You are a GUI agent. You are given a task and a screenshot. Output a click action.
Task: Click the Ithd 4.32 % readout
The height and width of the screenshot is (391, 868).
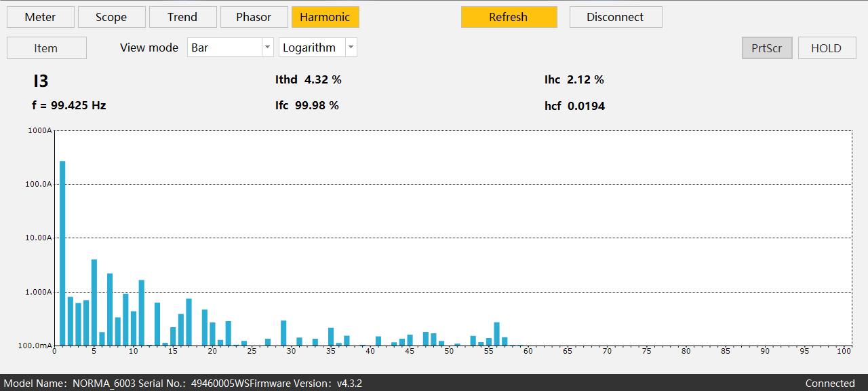[309, 79]
